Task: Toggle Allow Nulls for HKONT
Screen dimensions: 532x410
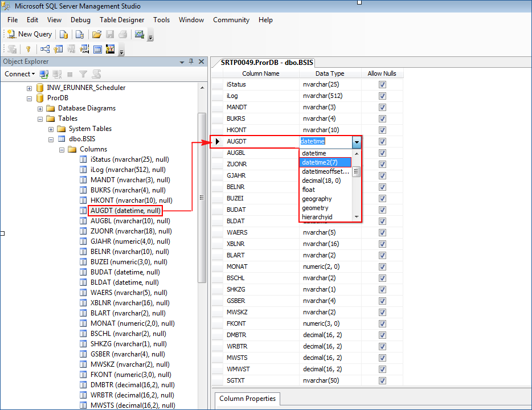Action: [x=382, y=130]
